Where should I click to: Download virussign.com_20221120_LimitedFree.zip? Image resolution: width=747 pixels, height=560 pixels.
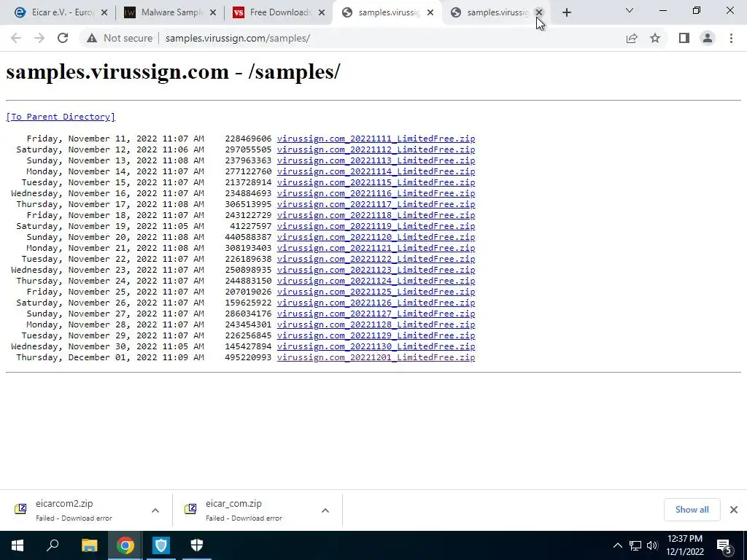(376, 237)
